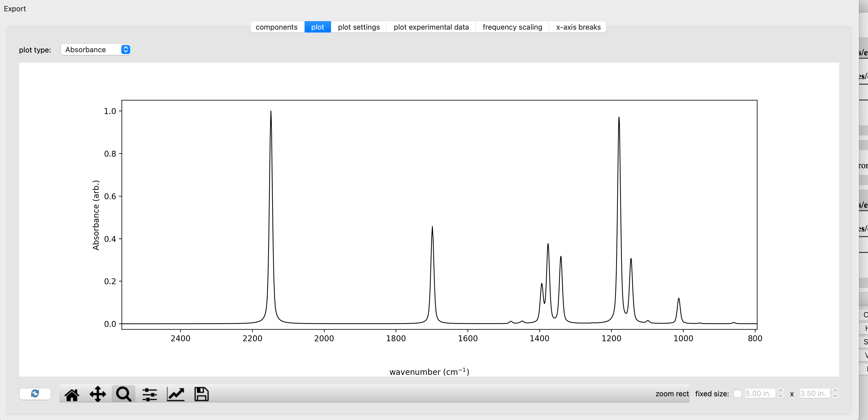The image size is (868, 420).
Task: Click the 3.50 in. height field
Action: click(x=815, y=393)
